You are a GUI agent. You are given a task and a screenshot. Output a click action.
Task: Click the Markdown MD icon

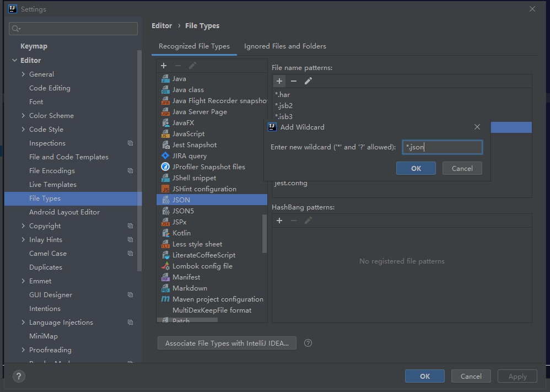point(165,288)
